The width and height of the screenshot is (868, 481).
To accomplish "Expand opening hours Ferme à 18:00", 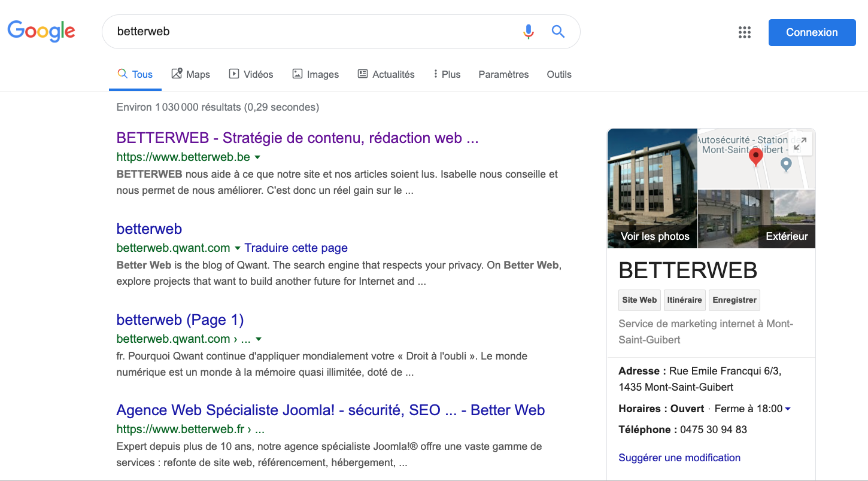I will tap(753, 409).
